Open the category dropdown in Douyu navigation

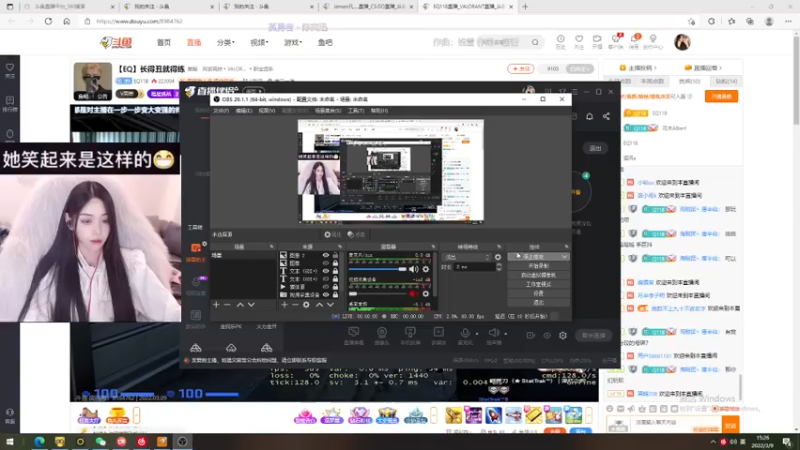(x=226, y=42)
